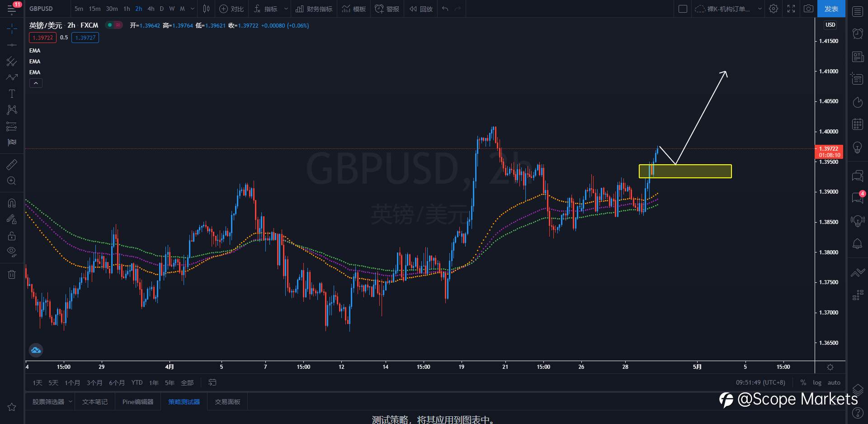Select the text annotation tool
The image size is (868, 424).
pos(12,94)
